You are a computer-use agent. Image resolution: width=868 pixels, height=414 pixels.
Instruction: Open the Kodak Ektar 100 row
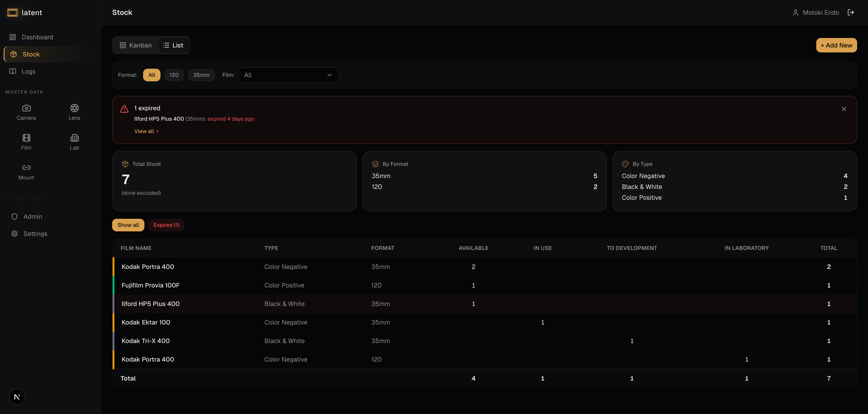click(146, 322)
